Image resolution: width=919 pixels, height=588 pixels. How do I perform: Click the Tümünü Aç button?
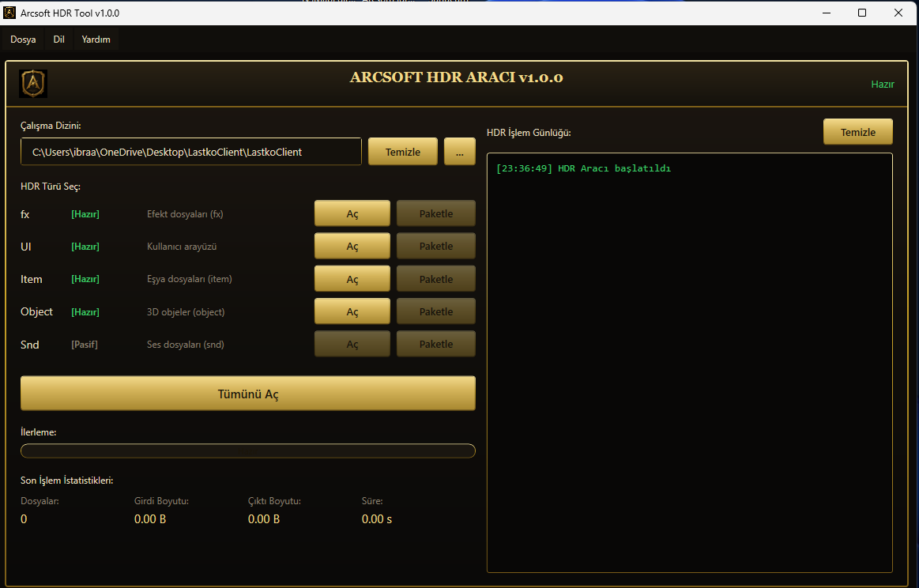248,394
